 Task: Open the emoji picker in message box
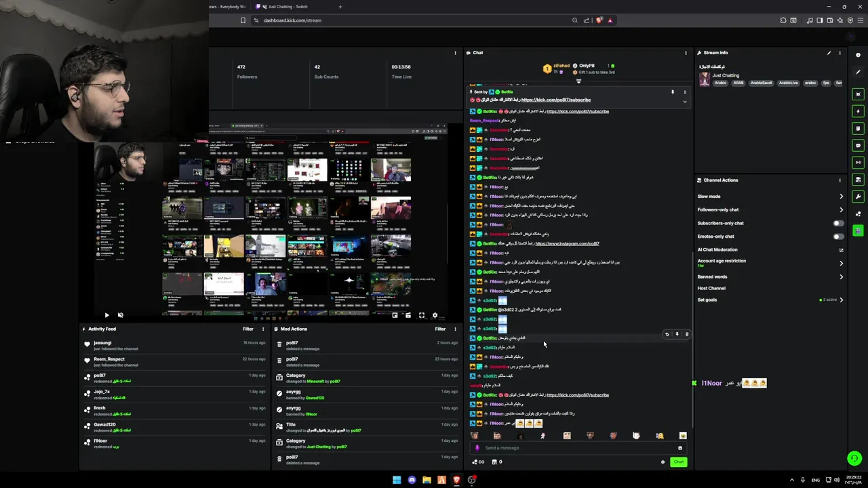(x=680, y=448)
